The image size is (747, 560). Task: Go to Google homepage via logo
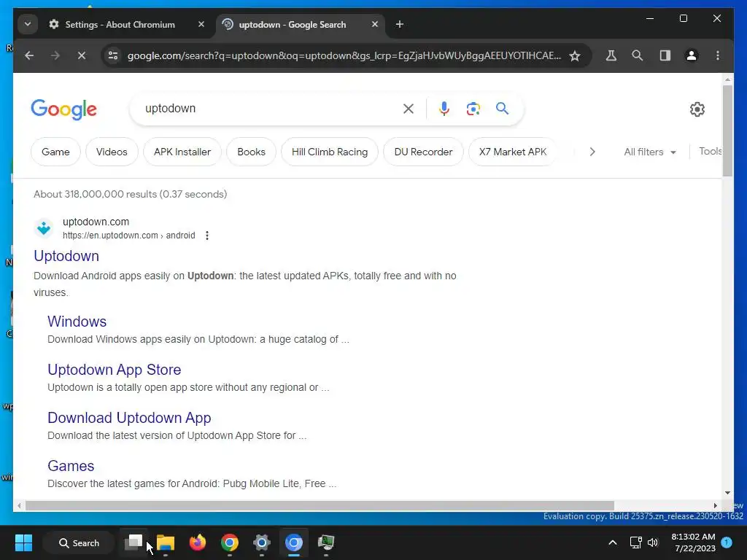[x=64, y=109]
